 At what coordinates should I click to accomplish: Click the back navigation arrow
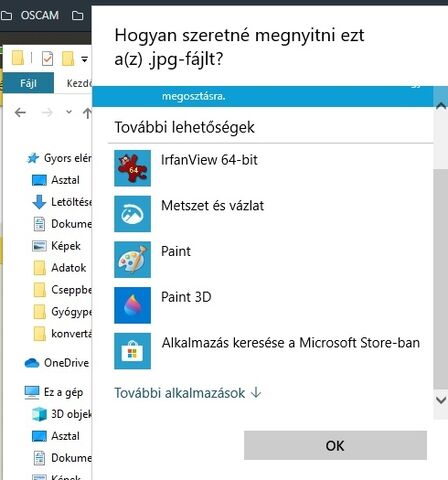point(20,112)
